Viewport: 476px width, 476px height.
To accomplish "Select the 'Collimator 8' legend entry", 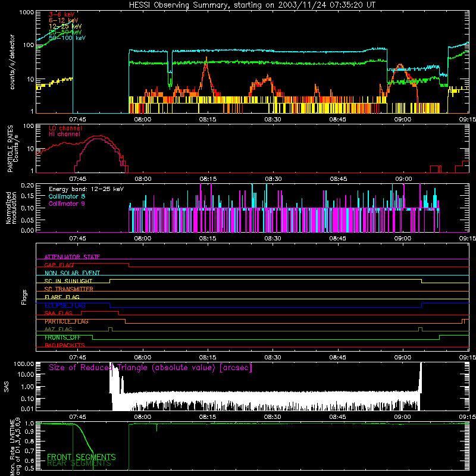I will coord(67,196).
